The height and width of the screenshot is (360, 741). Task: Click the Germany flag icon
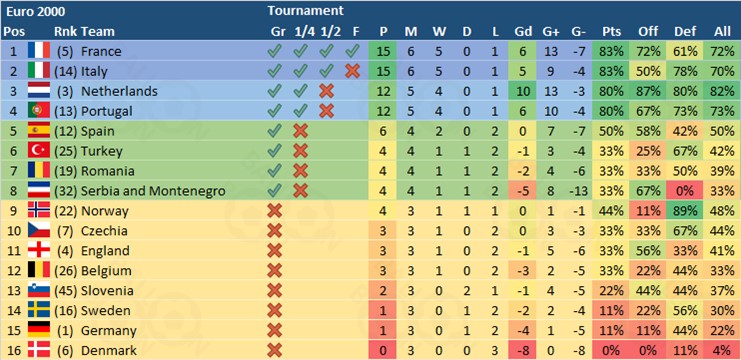pyautogui.click(x=39, y=330)
